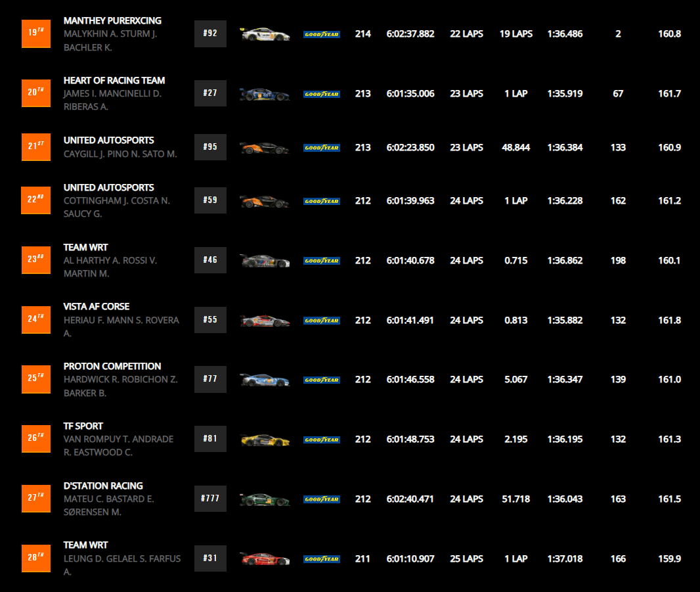Click the orange 24th position badge
The image size is (700, 592).
(36, 319)
